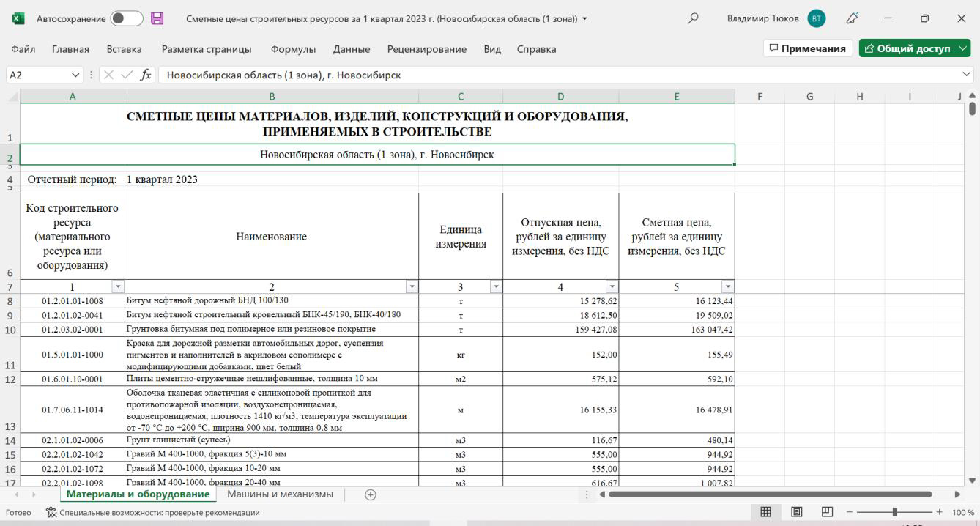Viewport: 980px width, 526px height.
Task: Select column E header
Action: pyautogui.click(x=677, y=96)
